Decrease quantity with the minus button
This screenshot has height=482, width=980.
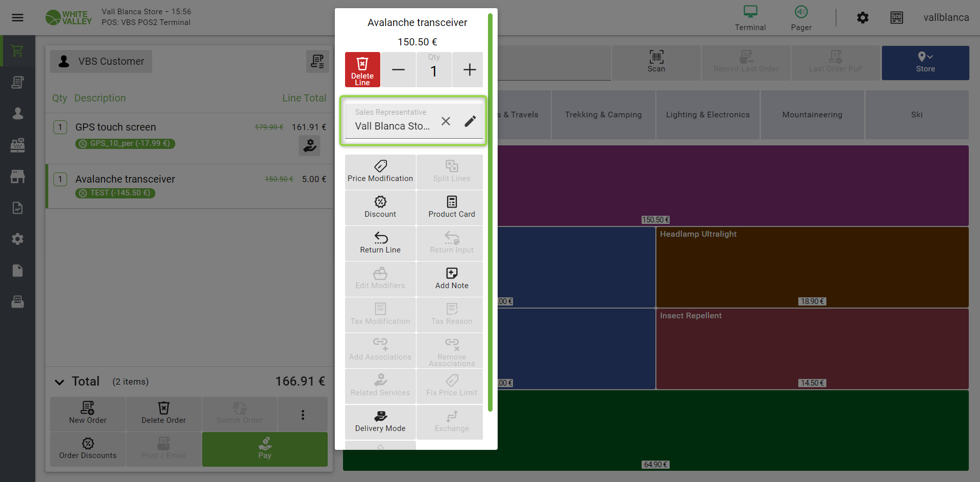click(399, 70)
